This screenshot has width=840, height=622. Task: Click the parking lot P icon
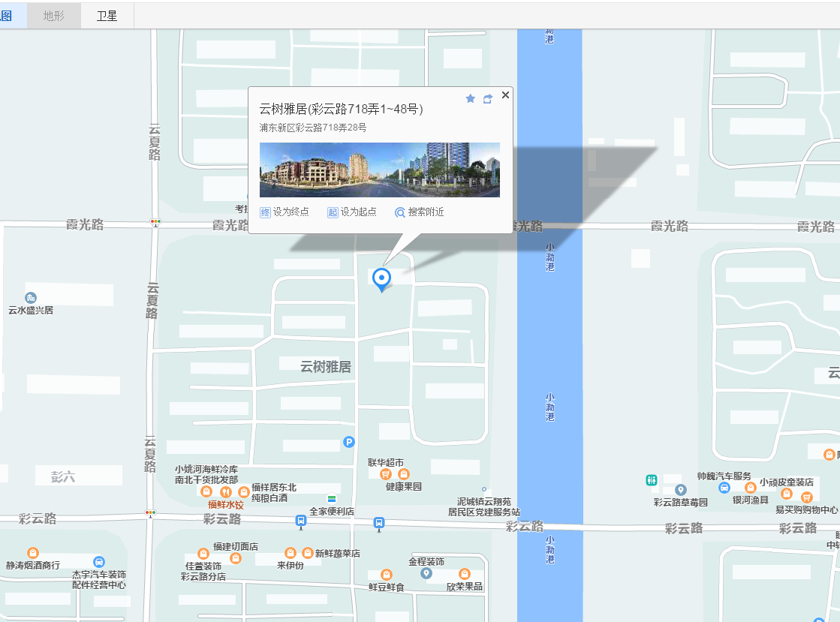click(x=348, y=442)
